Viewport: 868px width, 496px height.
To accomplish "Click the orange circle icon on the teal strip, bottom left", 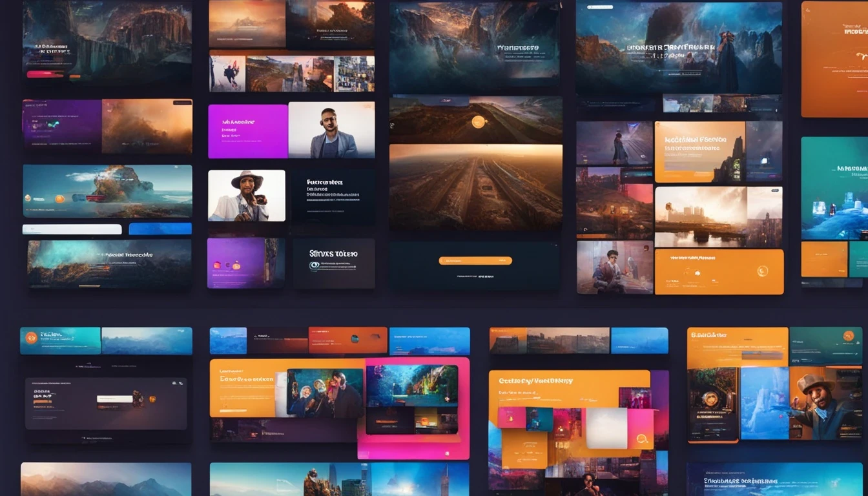I will coord(30,338).
